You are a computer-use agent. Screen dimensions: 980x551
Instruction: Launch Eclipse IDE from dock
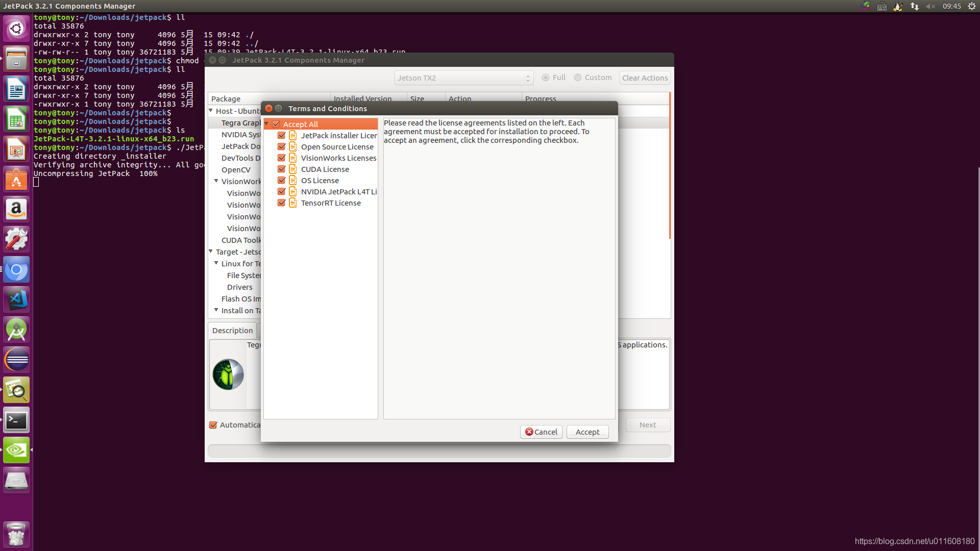(x=16, y=360)
